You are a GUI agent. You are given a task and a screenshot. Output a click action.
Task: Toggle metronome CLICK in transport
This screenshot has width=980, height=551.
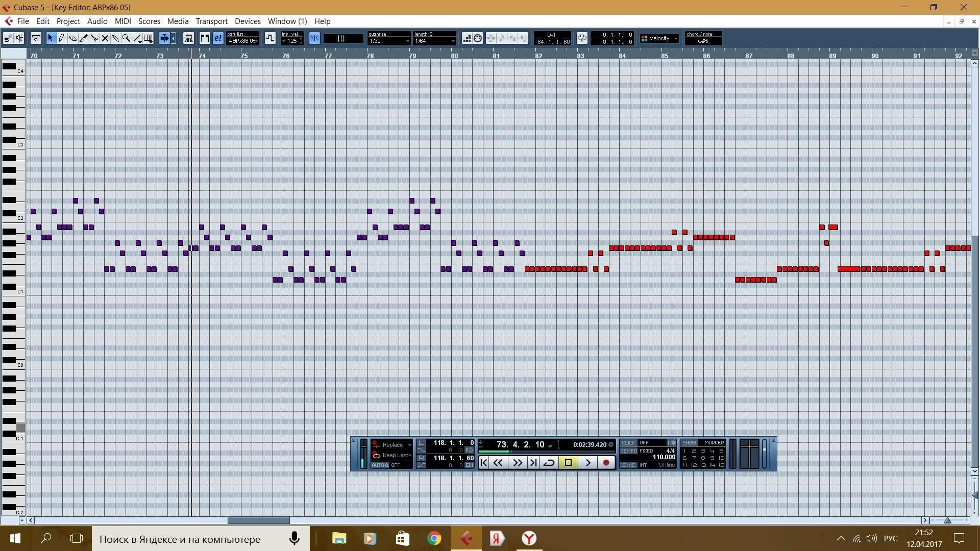(x=629, y=443)
